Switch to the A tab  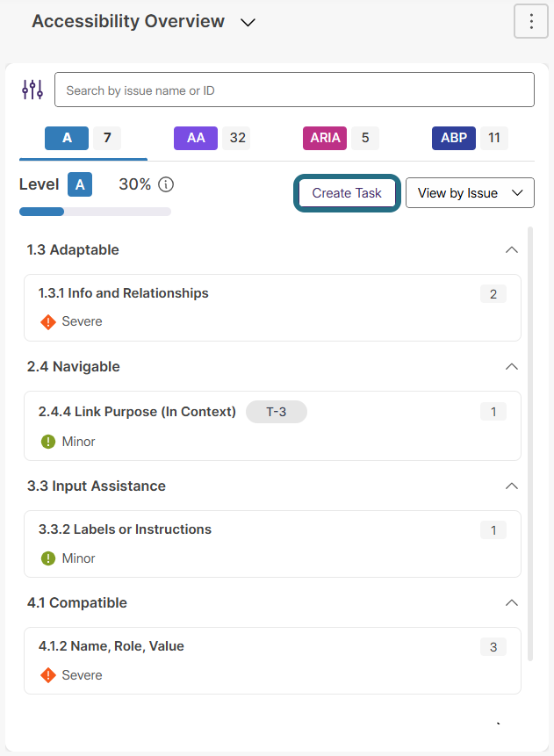[x=67, y=138]
